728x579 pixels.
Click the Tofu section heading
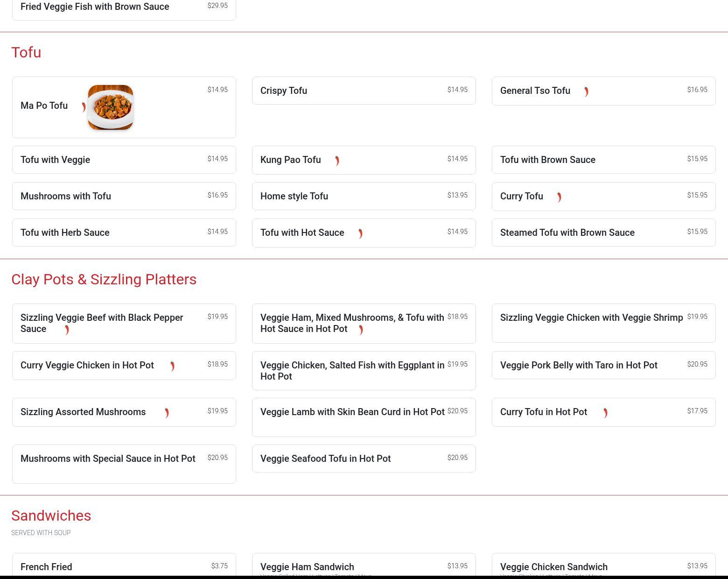click(x=26, y=52)
